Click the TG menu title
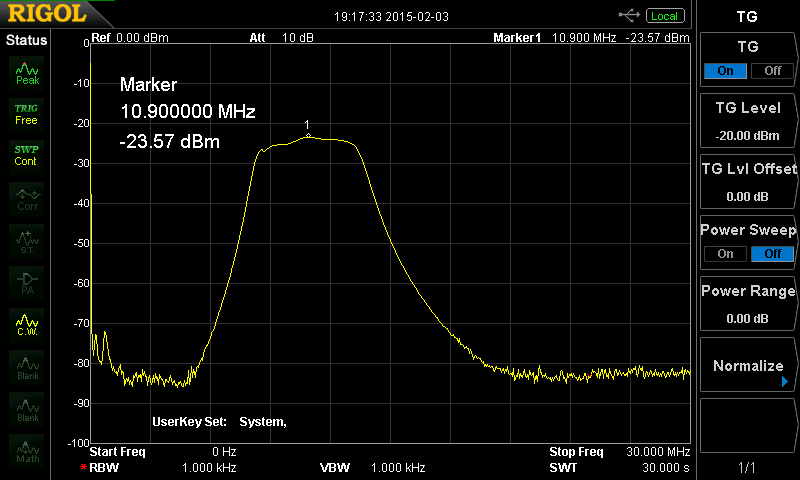800x480 pixels. pyautogui.click(x=747, y=17)
